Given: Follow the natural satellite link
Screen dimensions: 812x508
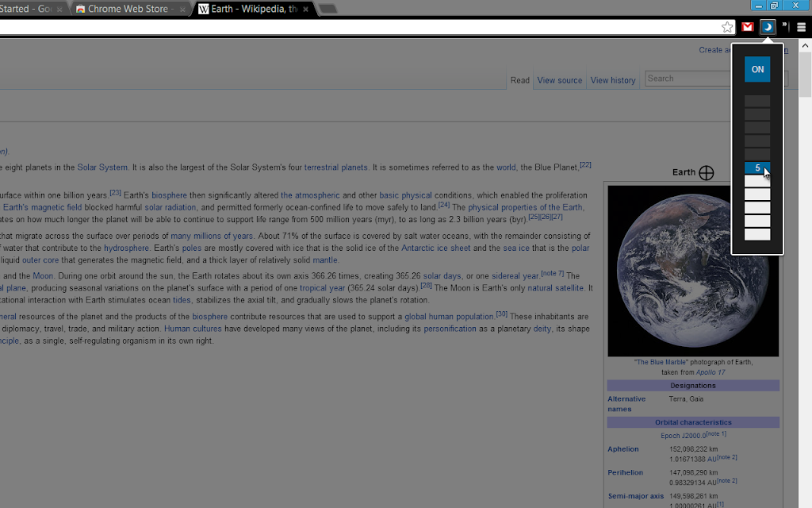Looking at the screenshot, I should click(x=555, y=287).
